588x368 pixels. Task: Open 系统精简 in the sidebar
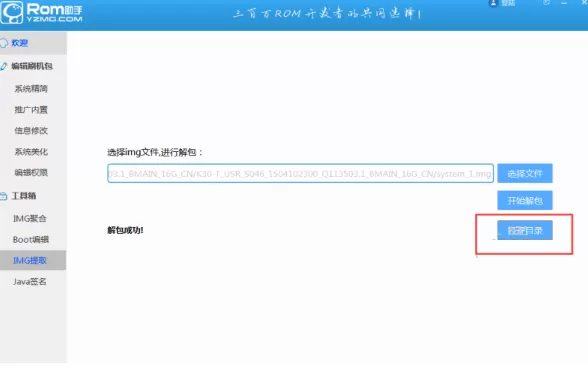[31, 89]
